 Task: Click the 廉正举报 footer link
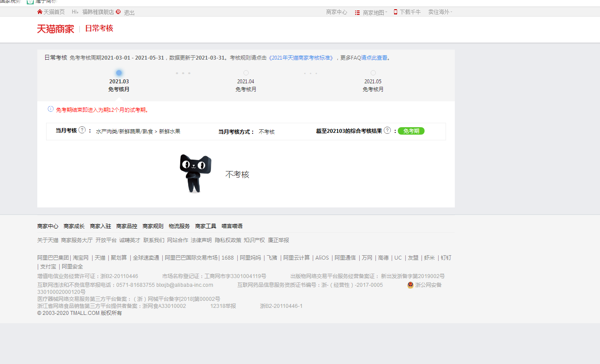pyautogui.click(x=279, y=240)
